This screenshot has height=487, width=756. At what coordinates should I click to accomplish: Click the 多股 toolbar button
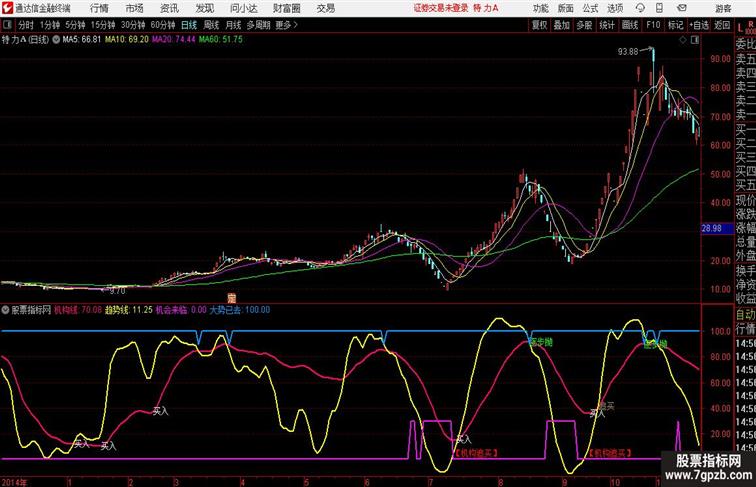pyautogui.click(x=584, y=25)
